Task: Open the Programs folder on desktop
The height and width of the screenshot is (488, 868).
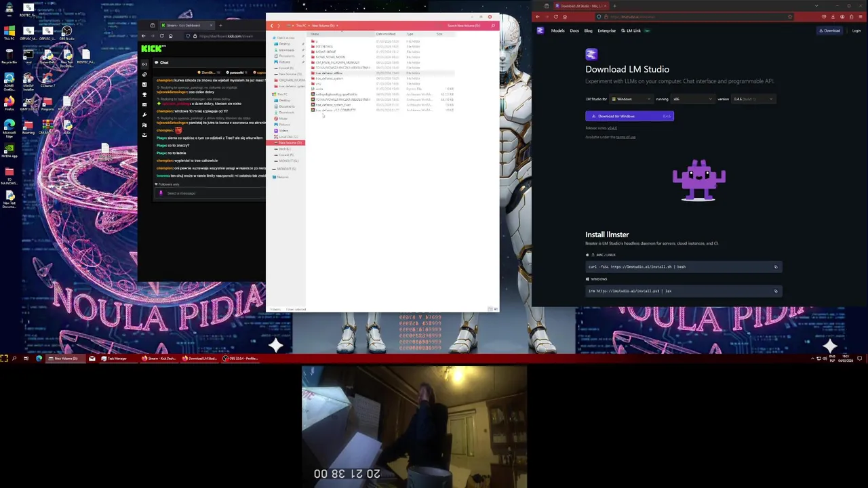Action: click(47, 104)
